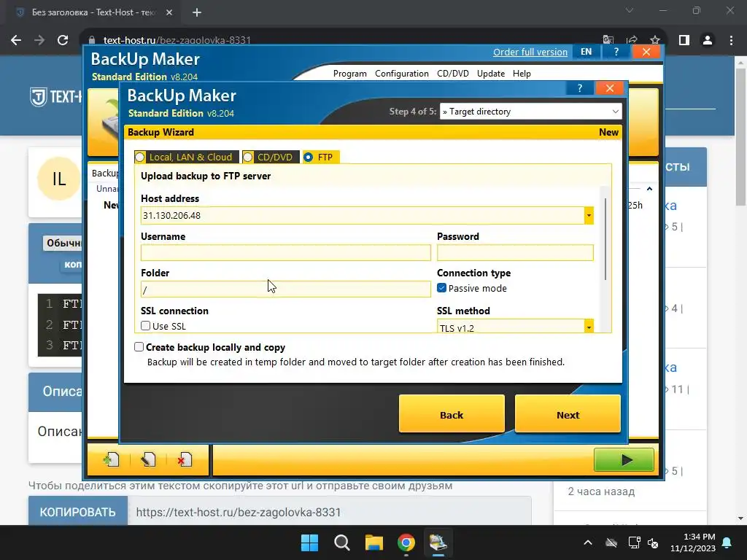The height and width of the screenshot is (560, 747).
Task: Expand the Host address dropdown arrow
Action: [589, 215]
